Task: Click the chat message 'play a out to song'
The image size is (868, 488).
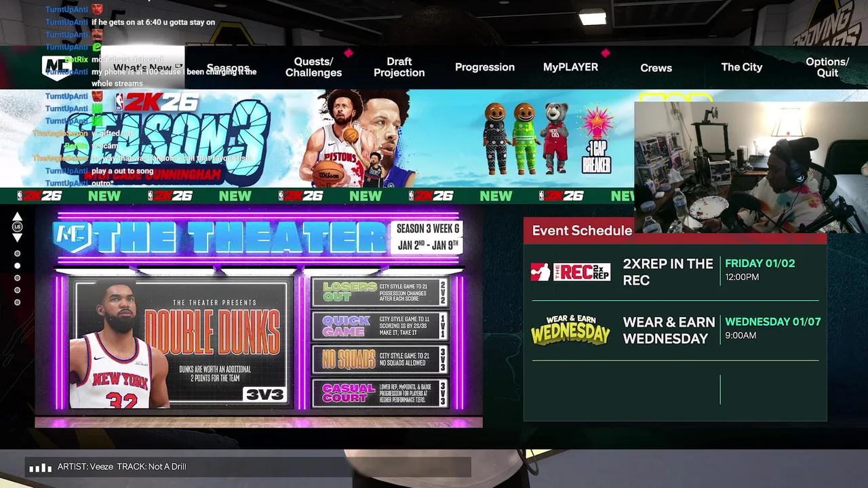Action: (x=122, y=171)
